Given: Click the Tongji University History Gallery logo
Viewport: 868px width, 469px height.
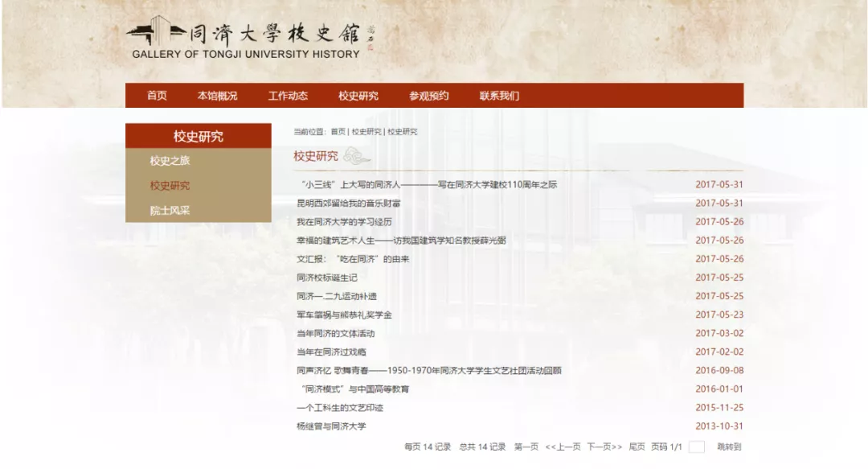Looking at the screenshot, I should coord(249,39).
